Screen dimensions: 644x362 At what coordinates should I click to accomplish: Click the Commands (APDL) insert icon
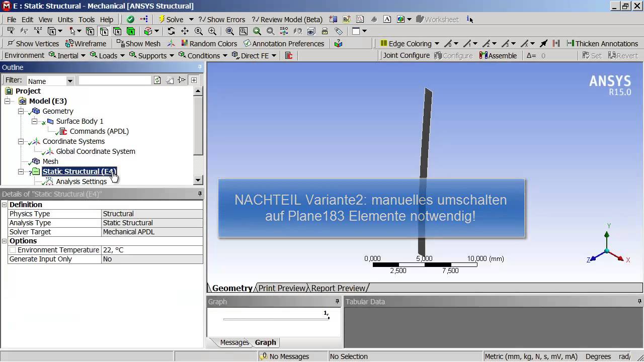point(289,56)
